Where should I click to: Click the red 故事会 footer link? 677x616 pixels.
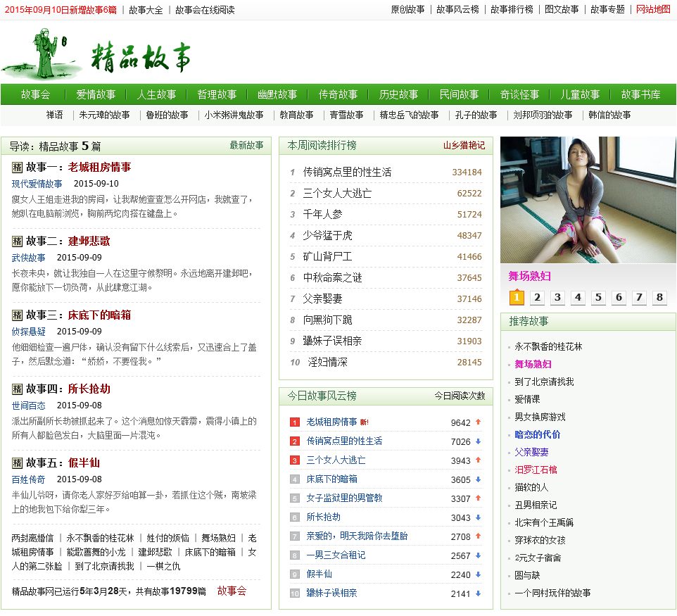[x=232, y=591]
